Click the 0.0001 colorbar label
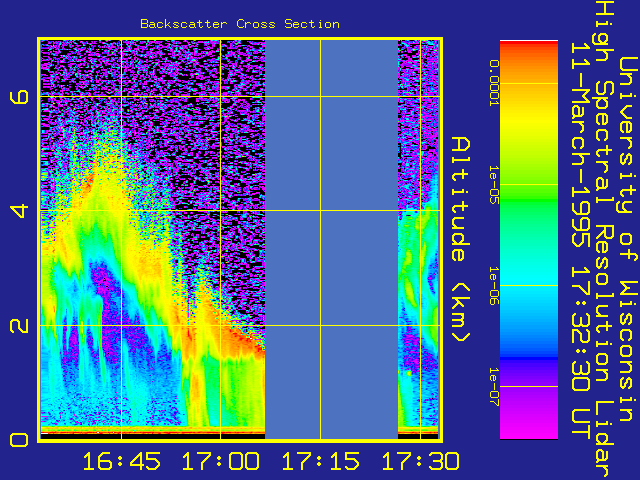Image resolution: width=640 pixels, height=480 pixels. coord(494,83)
